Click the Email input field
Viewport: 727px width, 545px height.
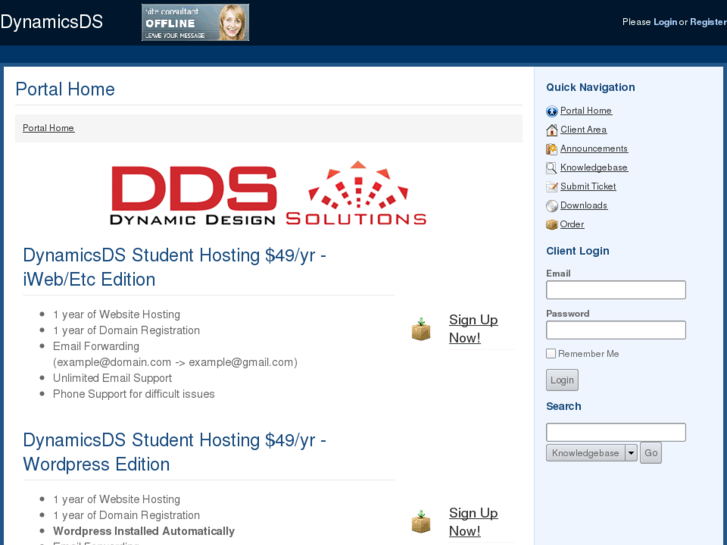pos(616,290)
